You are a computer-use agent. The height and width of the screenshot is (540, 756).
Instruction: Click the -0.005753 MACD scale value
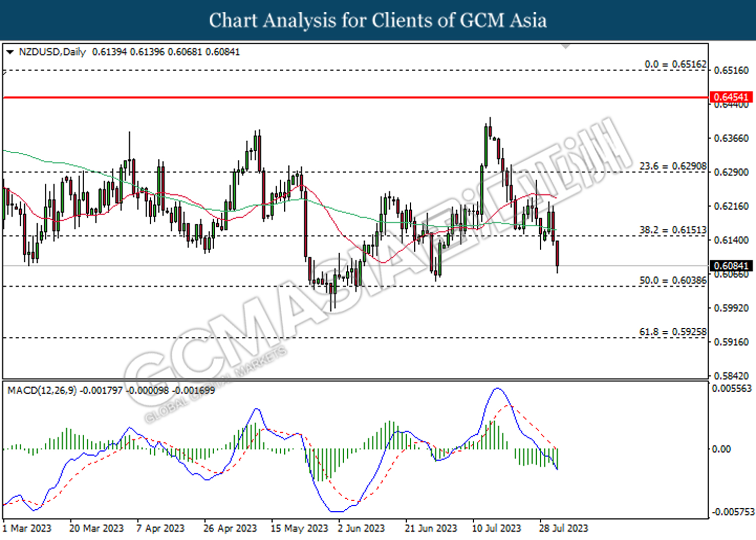coord(733,512)
